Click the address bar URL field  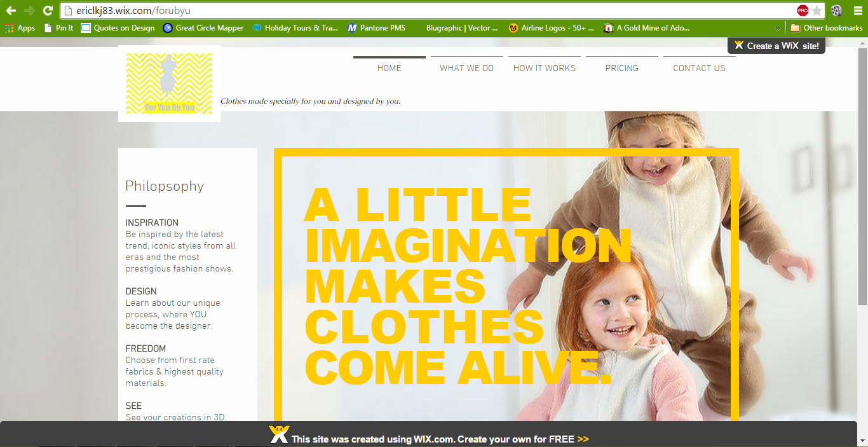click(x=426, y=11)
